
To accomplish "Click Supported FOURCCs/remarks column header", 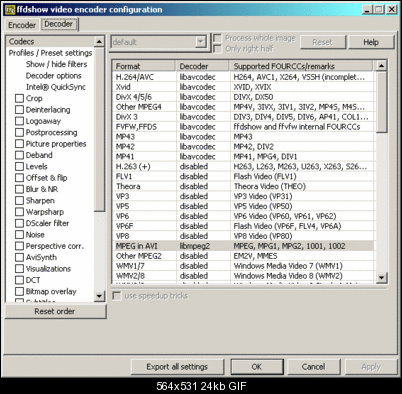I will pos(301,66).
